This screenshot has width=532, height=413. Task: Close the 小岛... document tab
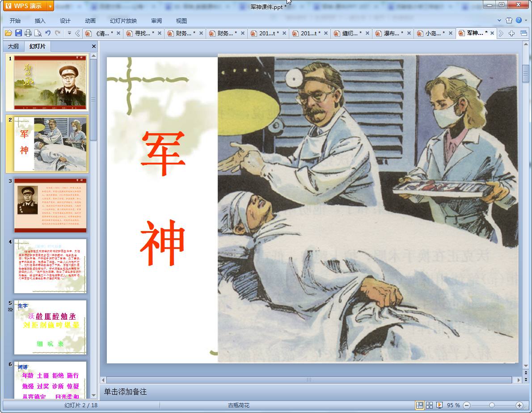click(x=451, y=33)
